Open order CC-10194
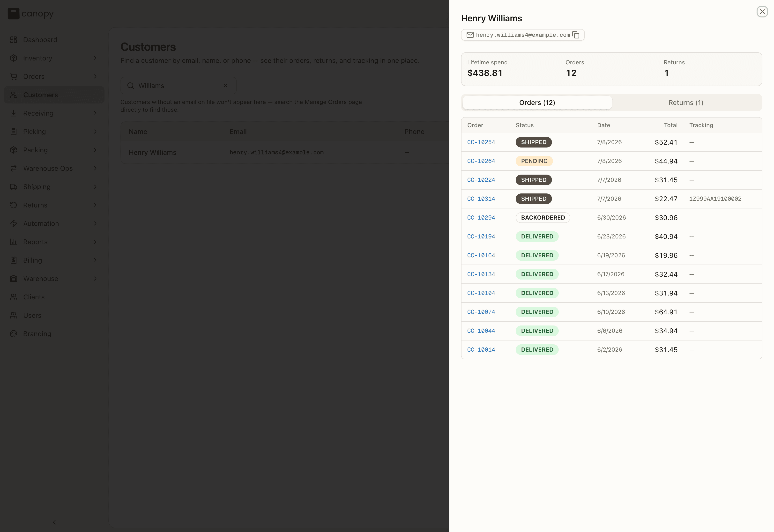The image size is (774, 532). 481,237
